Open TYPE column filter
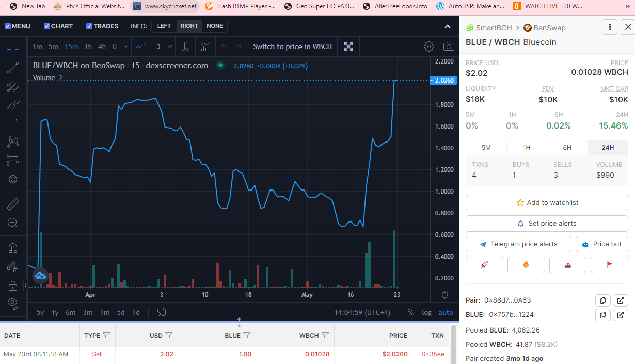 coord(106,336)
